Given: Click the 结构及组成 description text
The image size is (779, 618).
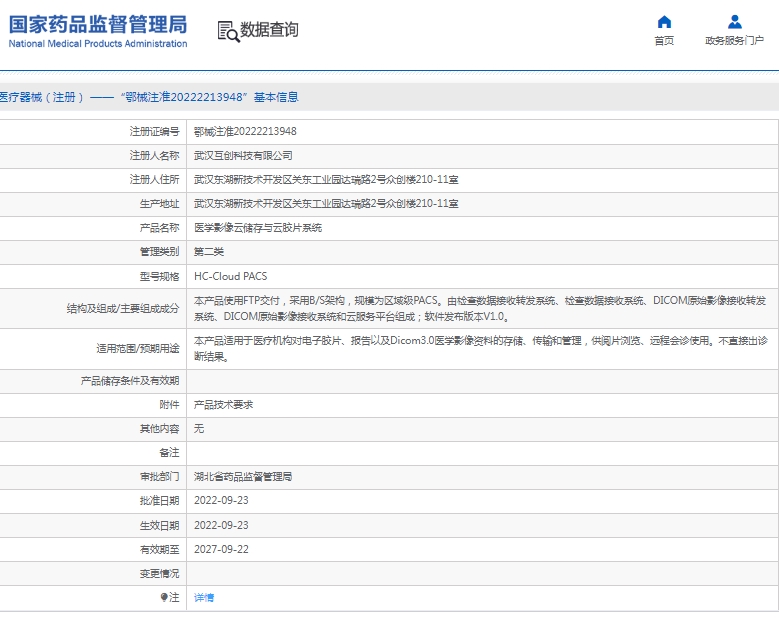Looking at the screenshot, I should click(480, 309).
